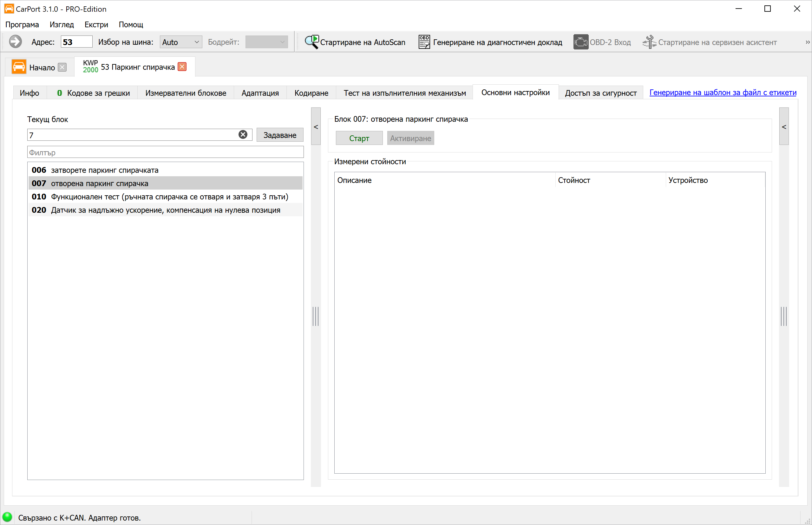Click Генериране на диагностичен доклад label
Image resolution: width=812 pixels, height=525 pixels.
click(x=498, y=42)
